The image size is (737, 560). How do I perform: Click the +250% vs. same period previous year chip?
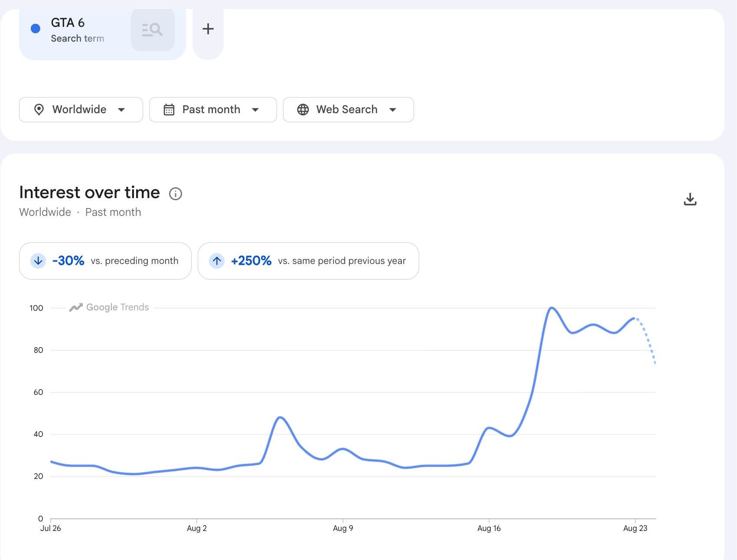pyautogui.click(x=308, y=261)
